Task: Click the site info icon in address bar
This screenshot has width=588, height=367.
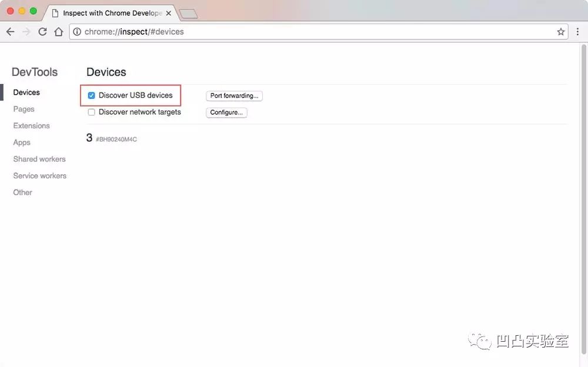Action: coord(77,32)
